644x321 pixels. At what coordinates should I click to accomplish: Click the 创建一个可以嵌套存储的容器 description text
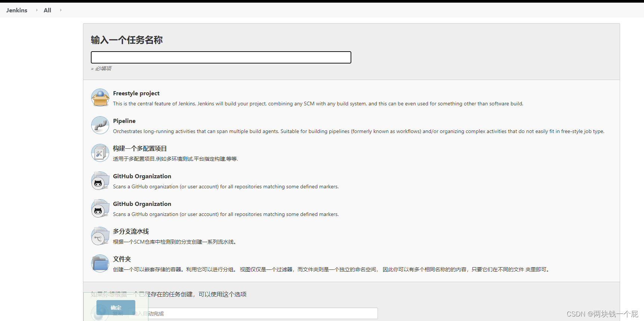pyautogui.click(x=332, y=269)
